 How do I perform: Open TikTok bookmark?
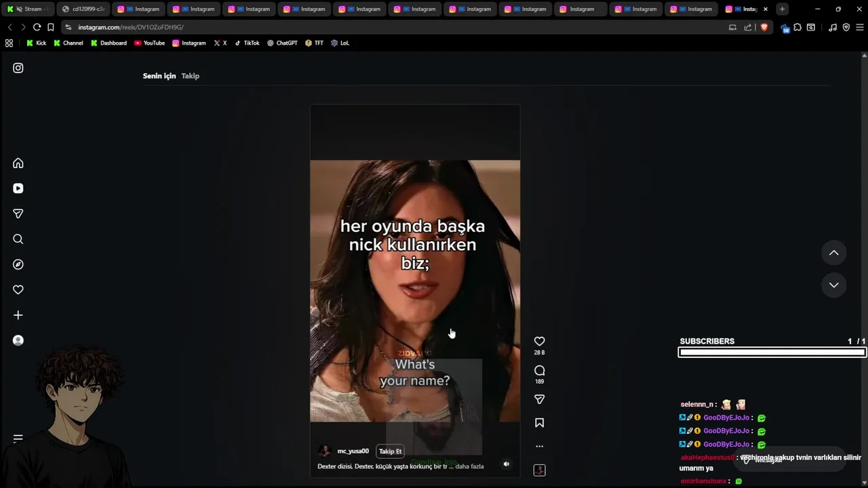click(247, 43)
